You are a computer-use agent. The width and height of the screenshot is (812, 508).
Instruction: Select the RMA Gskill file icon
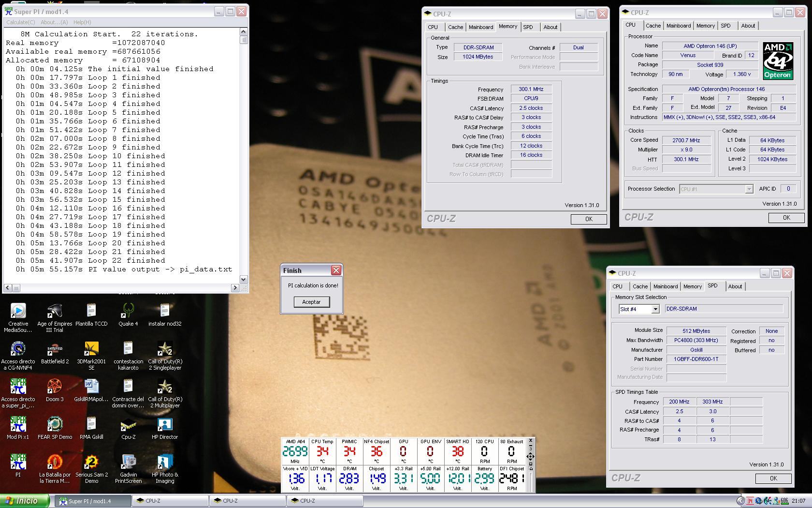[x=91, y=424]
